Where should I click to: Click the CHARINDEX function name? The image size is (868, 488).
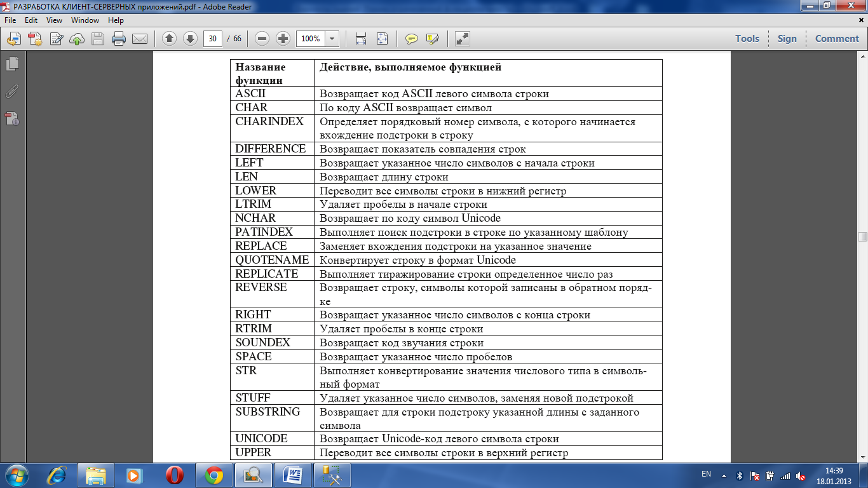[269, 121]
